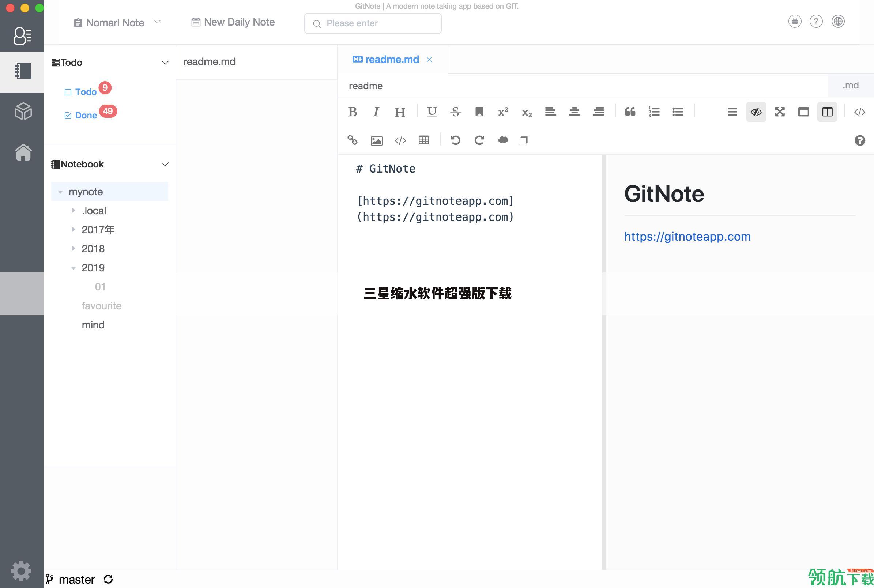This screenshot has height=588, width=874.
Task: Click the stacked-squares copy icon in the toolbar
Action: pyautogui.click(x=524, y=140)
